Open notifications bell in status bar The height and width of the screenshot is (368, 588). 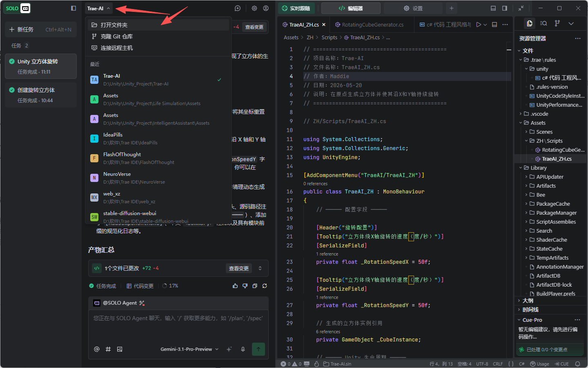coord(578,364)
